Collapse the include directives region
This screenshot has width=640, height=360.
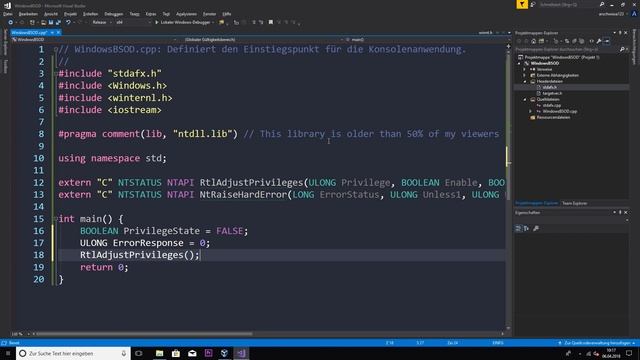point(56,73)
